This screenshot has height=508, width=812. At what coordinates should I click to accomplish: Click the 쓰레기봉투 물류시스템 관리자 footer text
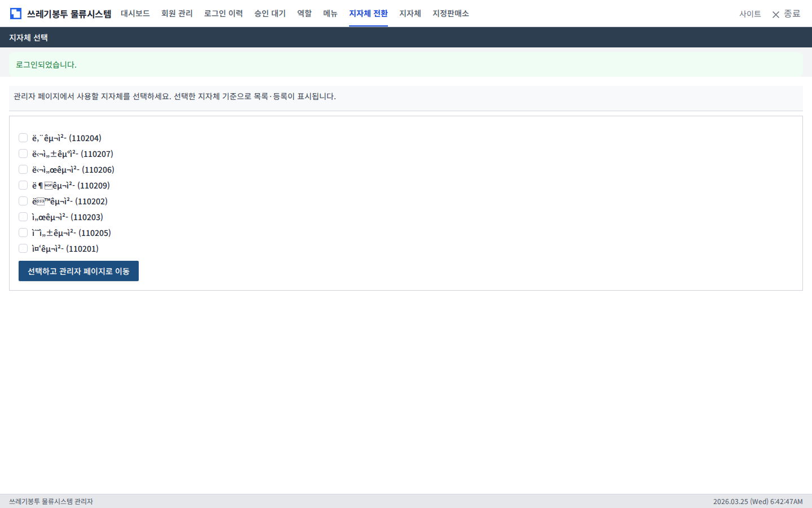[51, 501]
